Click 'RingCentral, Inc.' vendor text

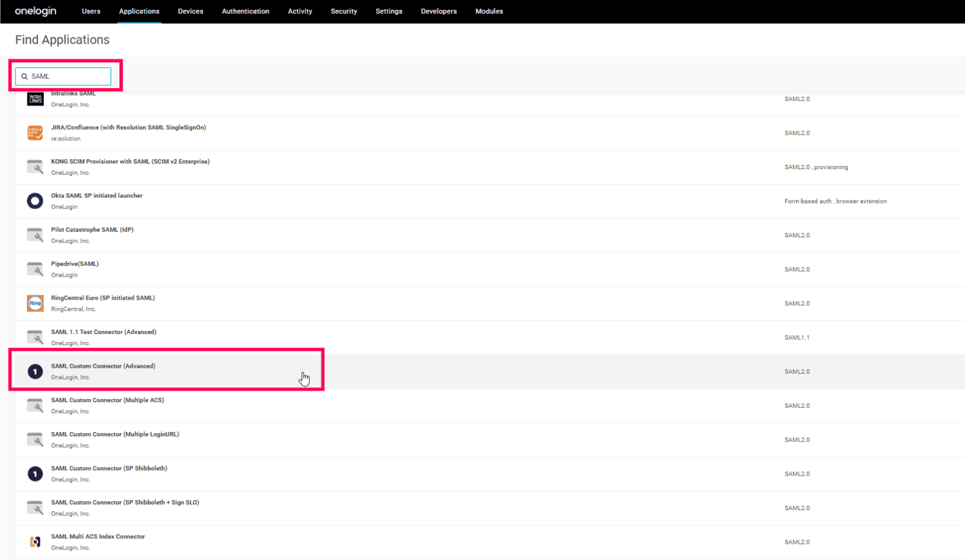pyautogui.click(x=74, y=309)
